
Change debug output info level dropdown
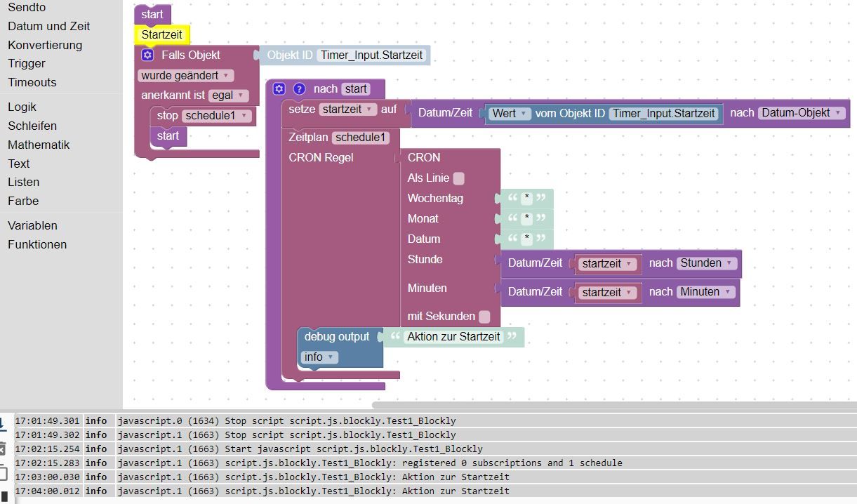click(x=320, y=357)
